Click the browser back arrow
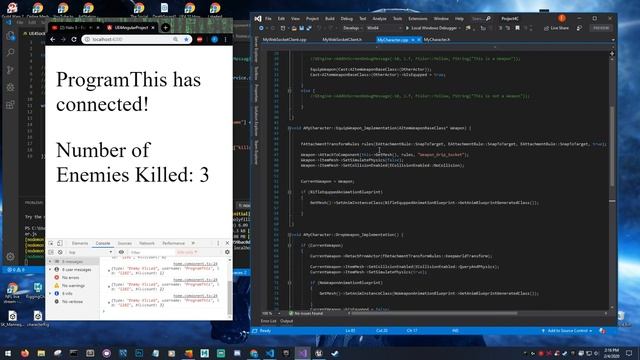This screenshot has width=640, height=360. tap(53, 40)
